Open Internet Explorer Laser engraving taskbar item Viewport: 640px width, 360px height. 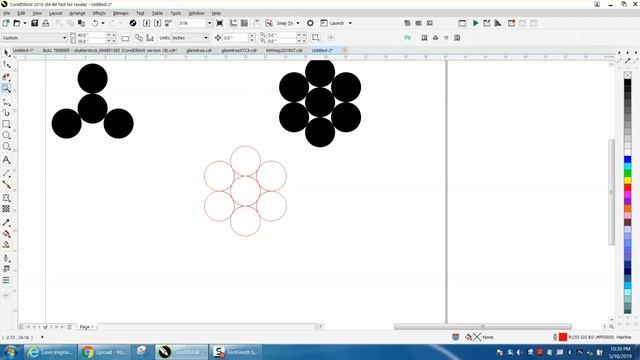50,352
